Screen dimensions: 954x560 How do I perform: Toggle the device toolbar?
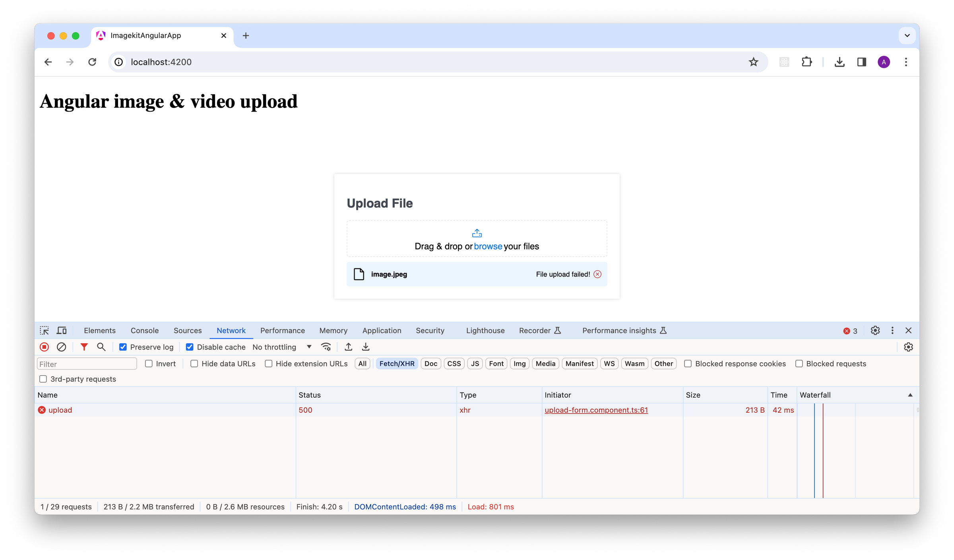(x=61, y=330)
